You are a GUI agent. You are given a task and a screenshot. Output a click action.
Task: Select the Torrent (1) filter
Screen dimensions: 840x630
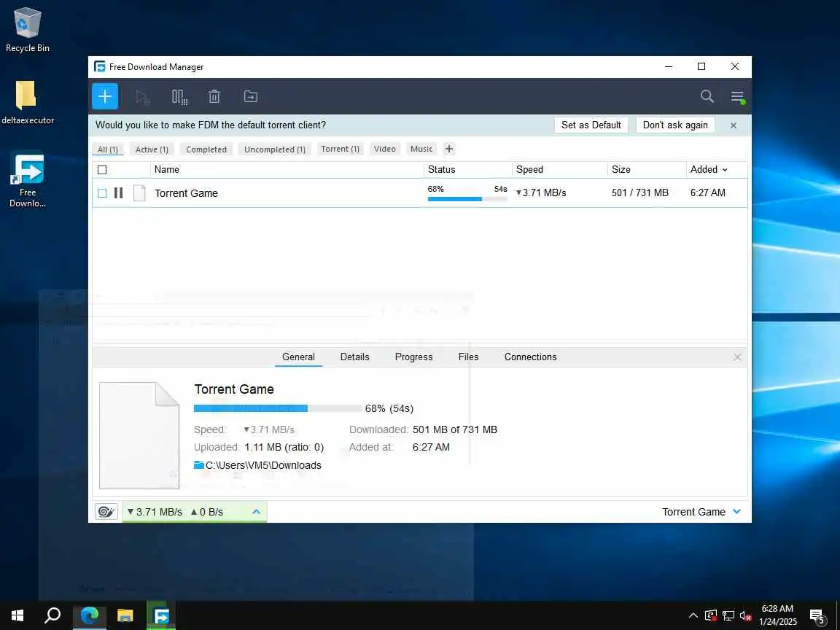[x=341, y=149]
